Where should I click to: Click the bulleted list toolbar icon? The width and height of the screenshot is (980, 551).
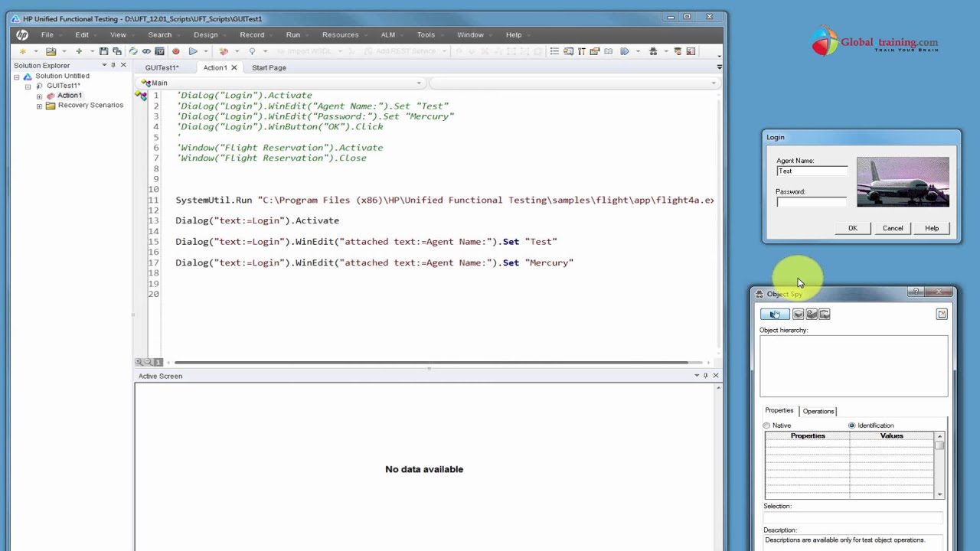point(554,51)
